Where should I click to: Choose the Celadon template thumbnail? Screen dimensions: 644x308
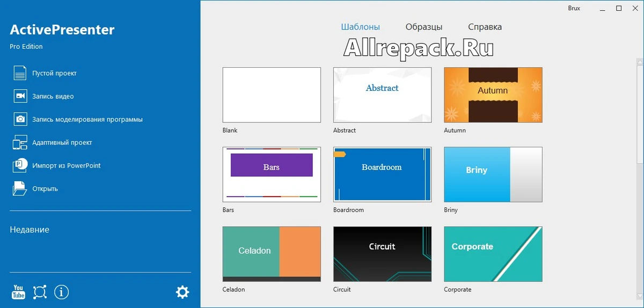[x=272, y=254]
